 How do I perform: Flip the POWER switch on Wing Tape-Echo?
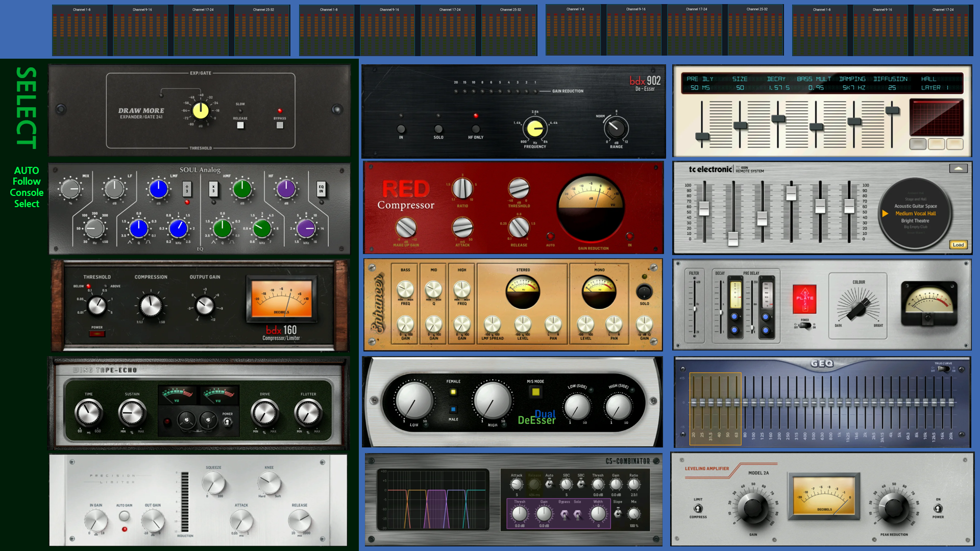pos(228,422)
